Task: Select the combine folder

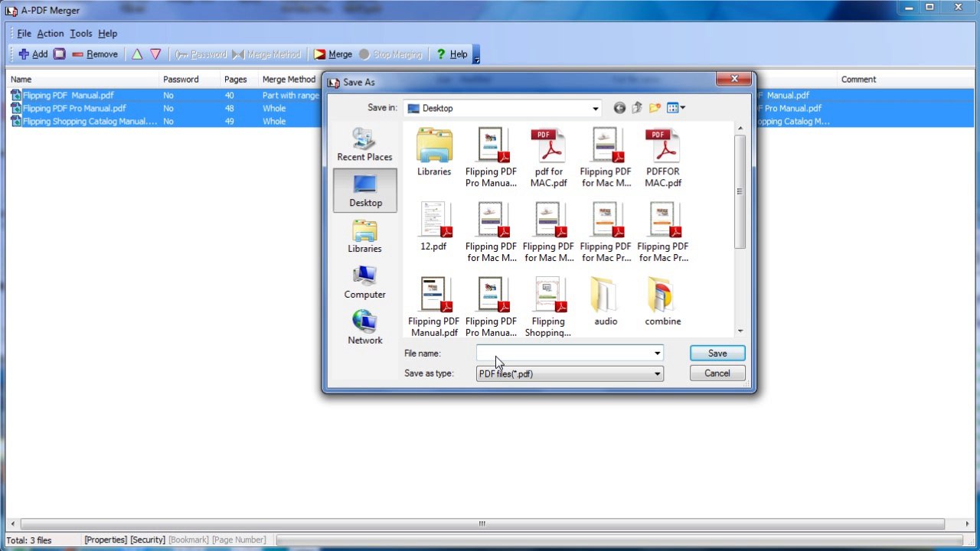Action: [x=663, y=302]
